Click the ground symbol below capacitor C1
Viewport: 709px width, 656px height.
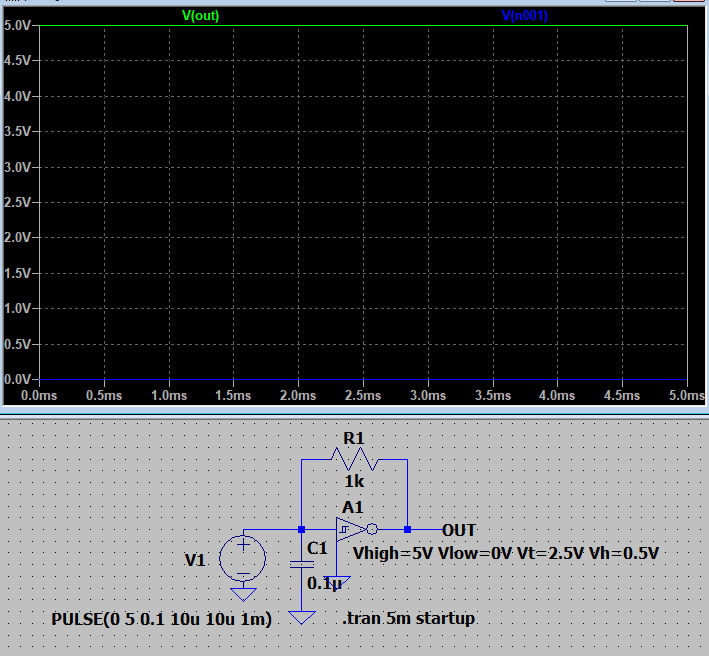pos(301,617)
